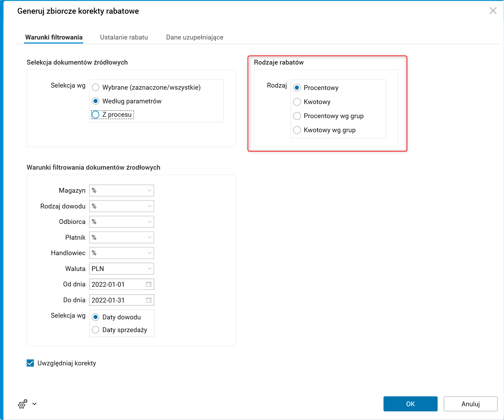Open the Dane uzupełniające tab

(195, 37)
